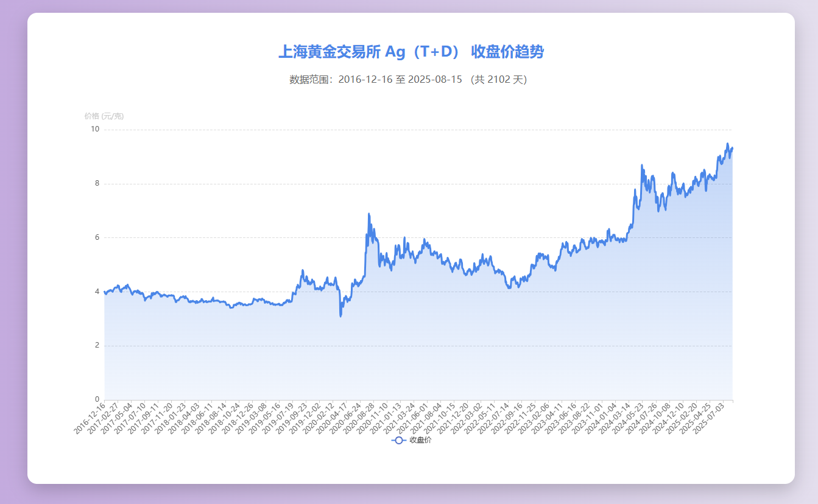Click x-axis date 2020-08-28
The height and width of the screenshot is (504, 818).
coord(358,418)
